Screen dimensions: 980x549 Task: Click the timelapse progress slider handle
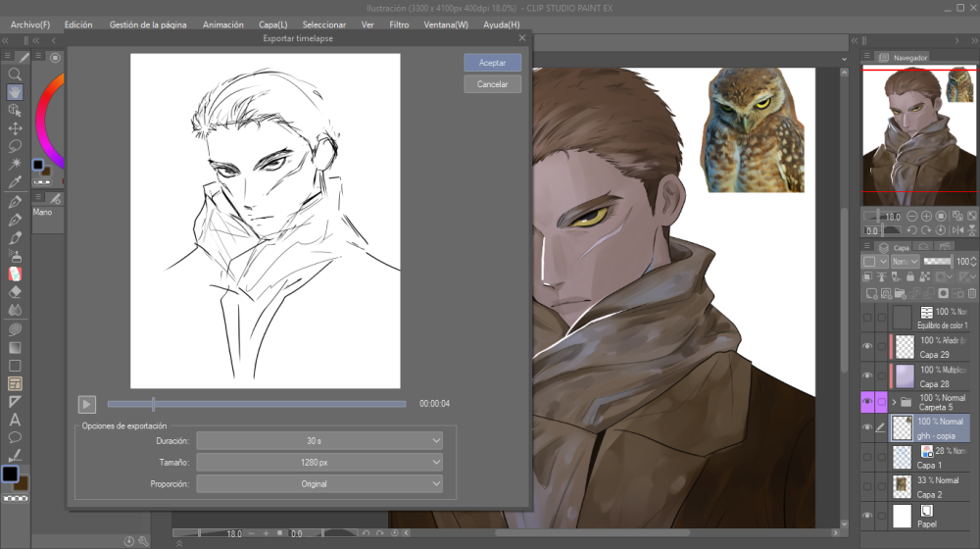[x=153, y=404]
